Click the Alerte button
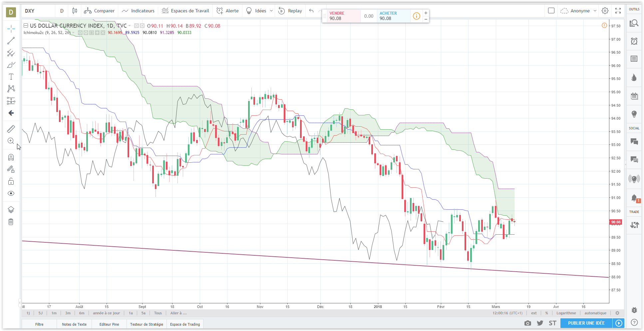Screen dimensions: 644x331 click(228, 11)
